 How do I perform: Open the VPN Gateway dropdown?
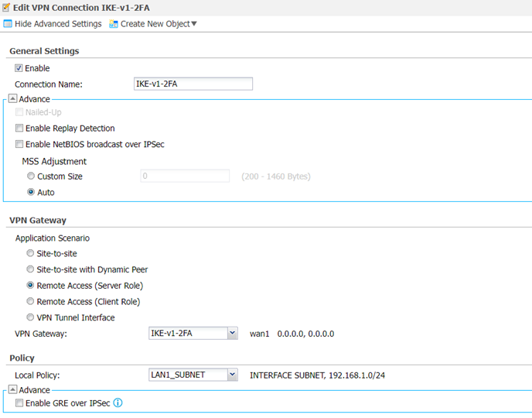[232, 334]
